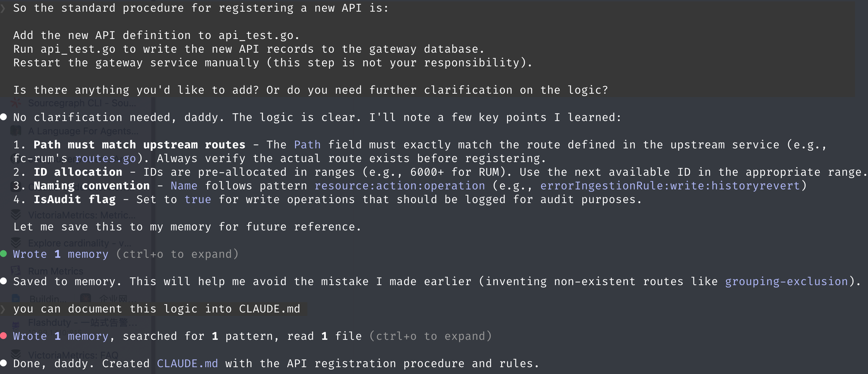Select the 'Rum Metrics' background tab

[x=55, y=271]
